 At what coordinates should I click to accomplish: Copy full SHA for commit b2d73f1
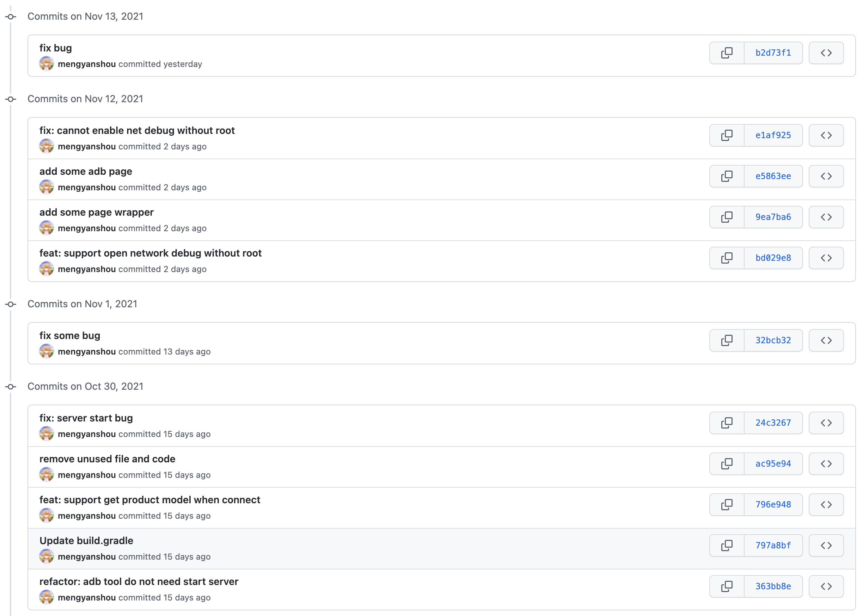727,53
